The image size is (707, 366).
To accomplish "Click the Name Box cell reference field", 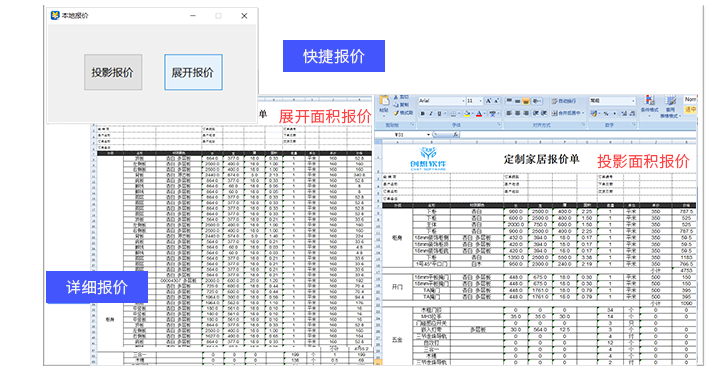I will click(400, 135).
